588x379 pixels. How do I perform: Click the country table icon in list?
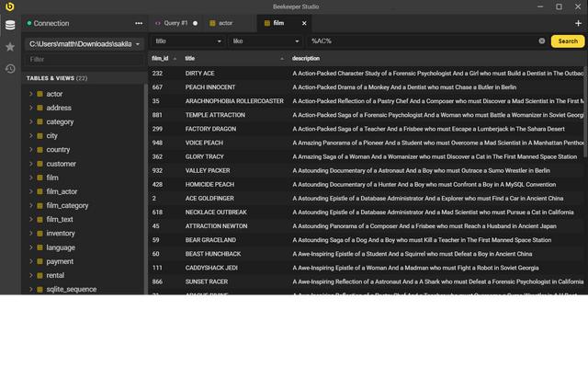tap(40, 150)
